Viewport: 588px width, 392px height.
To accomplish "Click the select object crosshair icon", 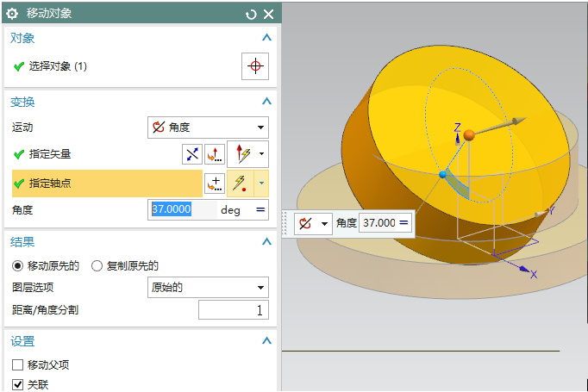I will pos(255,66).
